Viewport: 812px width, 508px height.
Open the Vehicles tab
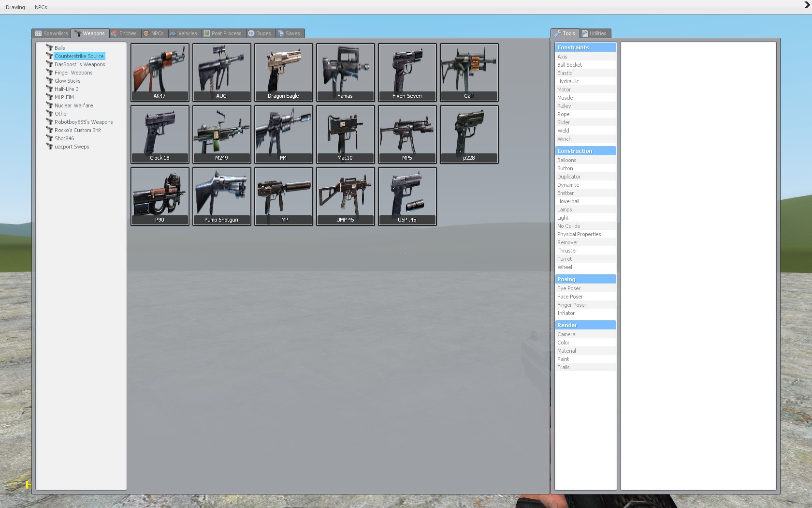[x=184, y=33]
